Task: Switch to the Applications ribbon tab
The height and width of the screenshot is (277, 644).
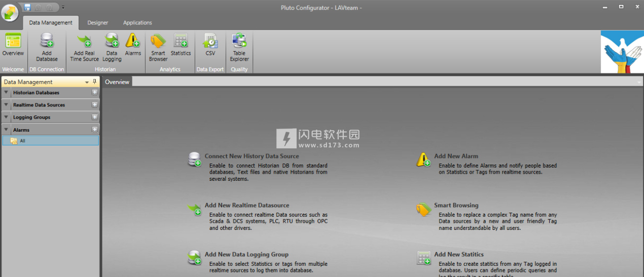Action: (137, 23)
